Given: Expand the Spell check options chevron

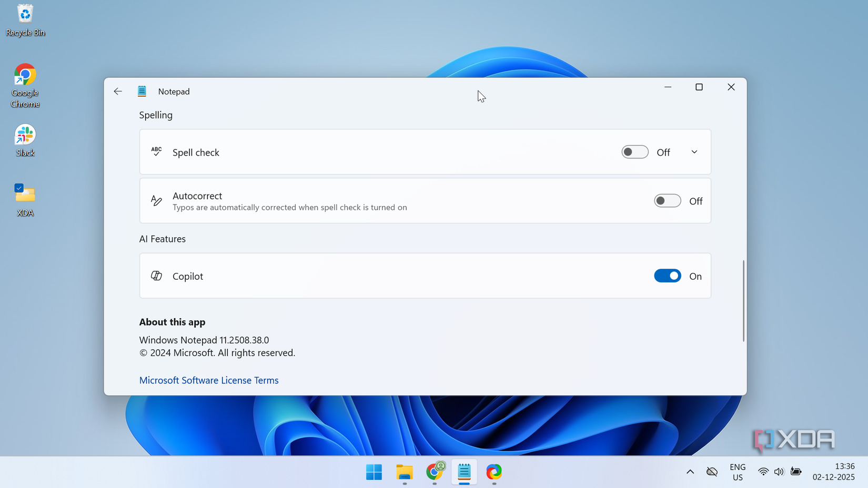Looking at the screenshot, I should pos(694,152).
